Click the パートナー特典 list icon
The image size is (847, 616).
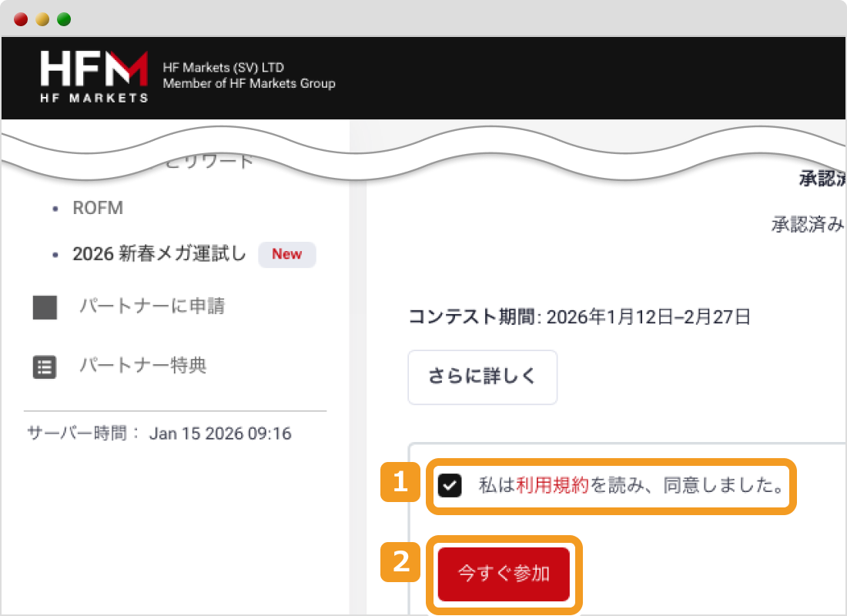point(45,367)
